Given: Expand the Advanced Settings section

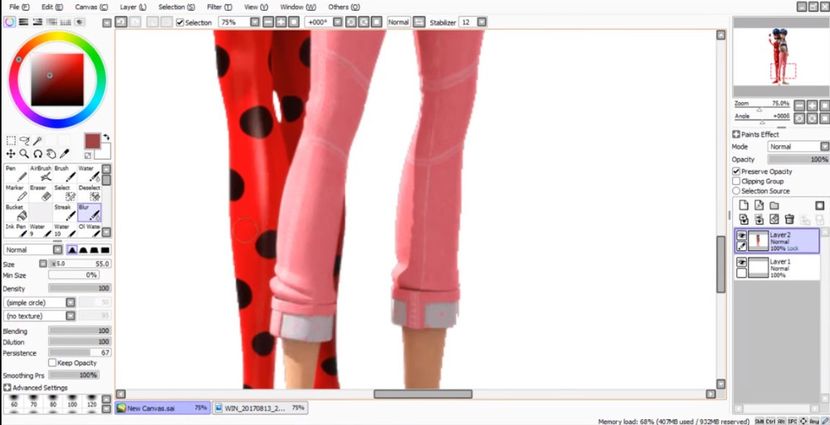Looking at the screenshot, I should click(7, 387).
